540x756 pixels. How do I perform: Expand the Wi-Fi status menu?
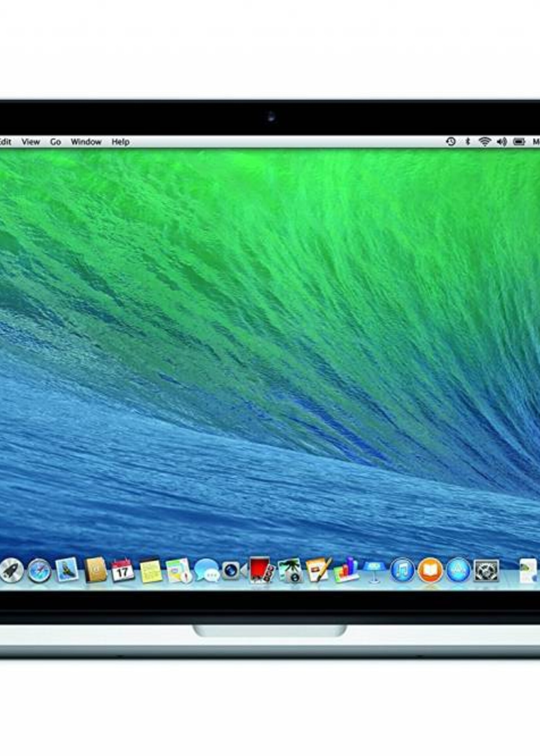[x=485, y=142]
